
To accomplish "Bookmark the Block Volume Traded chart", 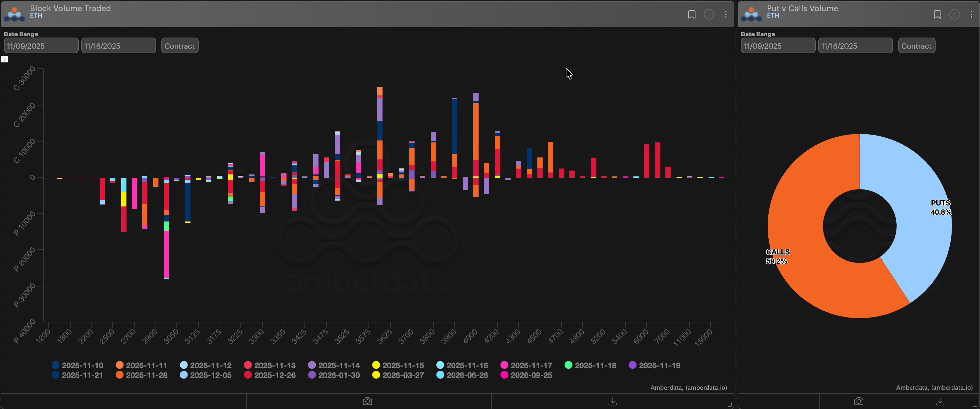I will 692,14.
